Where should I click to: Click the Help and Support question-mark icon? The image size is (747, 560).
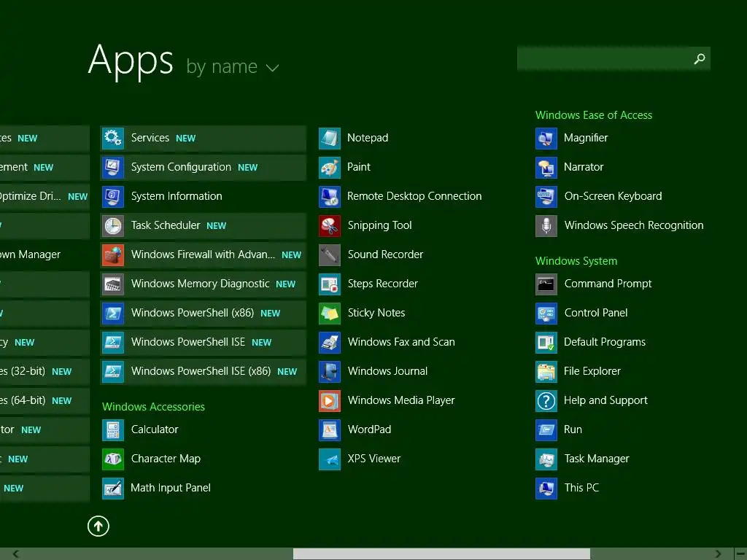pos(546,400)
